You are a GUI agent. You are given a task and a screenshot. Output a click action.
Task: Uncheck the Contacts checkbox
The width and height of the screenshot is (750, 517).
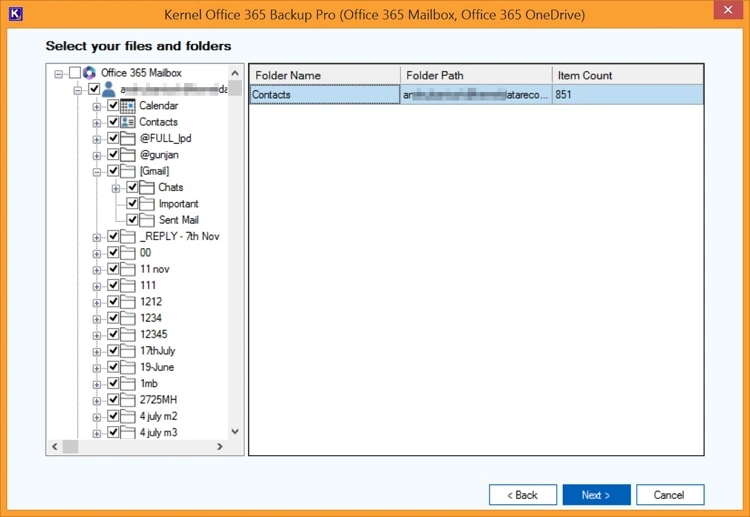point(113,121)
